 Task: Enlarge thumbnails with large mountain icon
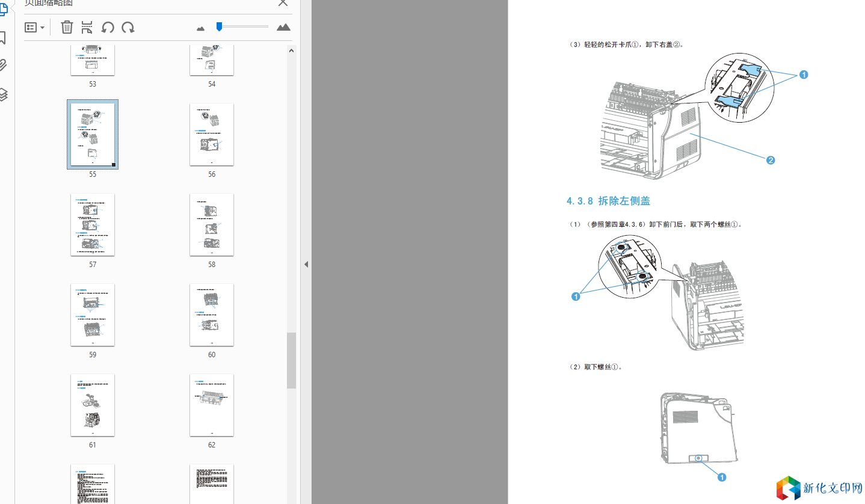(x=283, y=27)
